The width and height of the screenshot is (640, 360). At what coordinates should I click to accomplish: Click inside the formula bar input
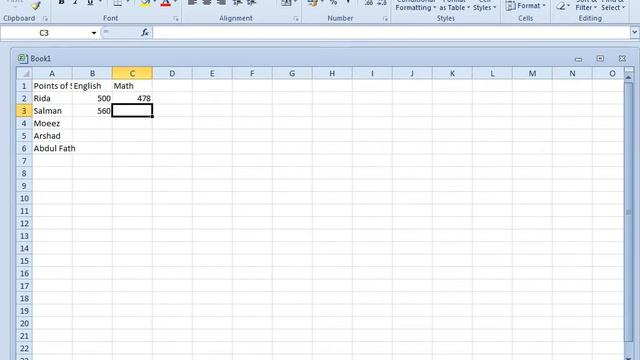tap(391, 33)
